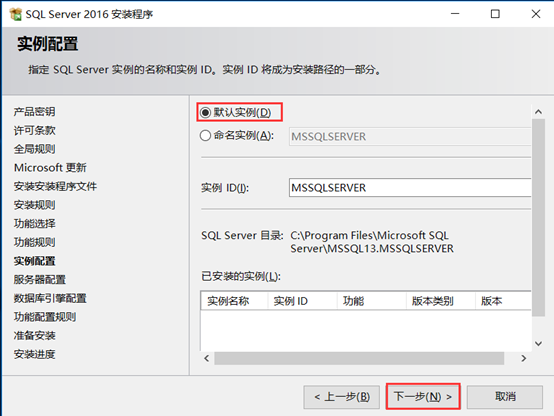Screen dimensions: 554x416
Task: Click 下一步(N) to continue
Action: 423,397
